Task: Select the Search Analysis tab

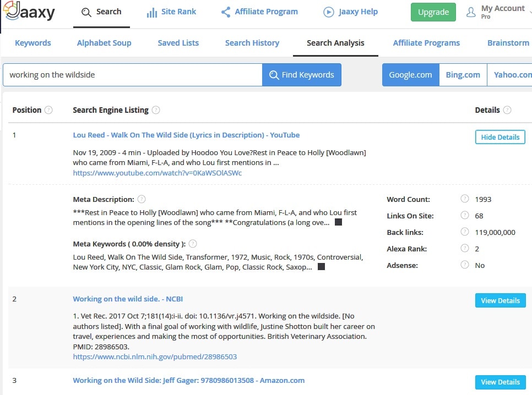Action: pyautogui.click(x=335, y=43)
